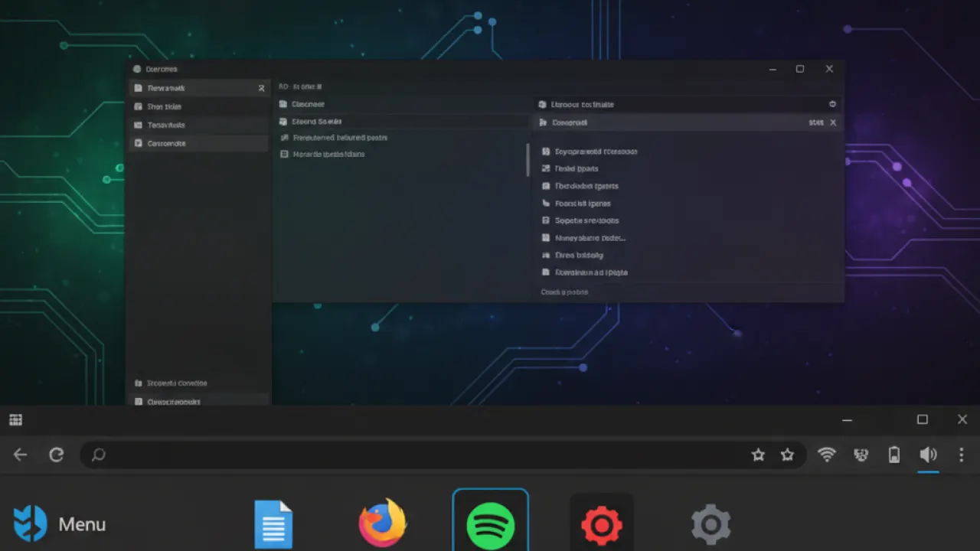The height and width of the screenshot is (551, 980).
Task: Open the volume speaker icon
Action: [928, 455]
